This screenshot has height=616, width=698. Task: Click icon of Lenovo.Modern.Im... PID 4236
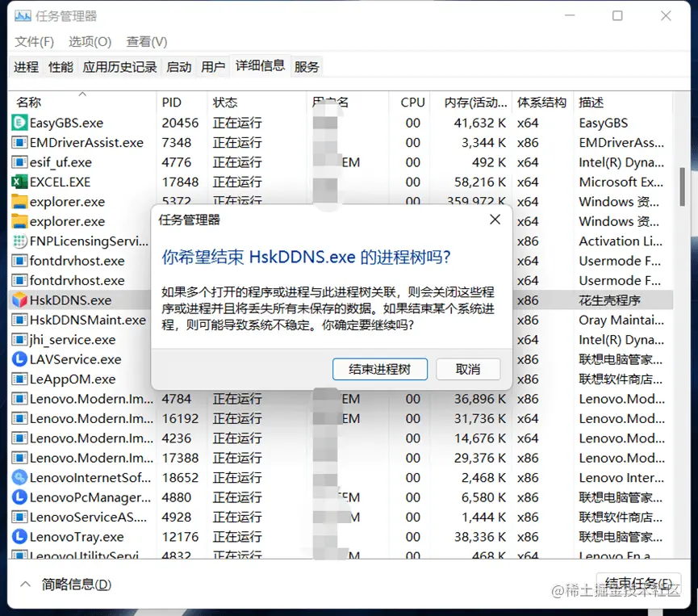point(19,438)
